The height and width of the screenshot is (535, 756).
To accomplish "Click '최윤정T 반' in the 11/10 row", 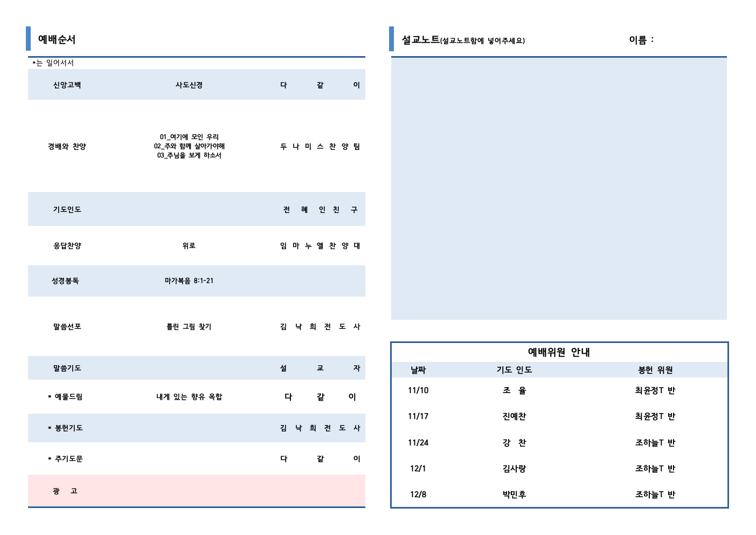I will coord(655,390).
